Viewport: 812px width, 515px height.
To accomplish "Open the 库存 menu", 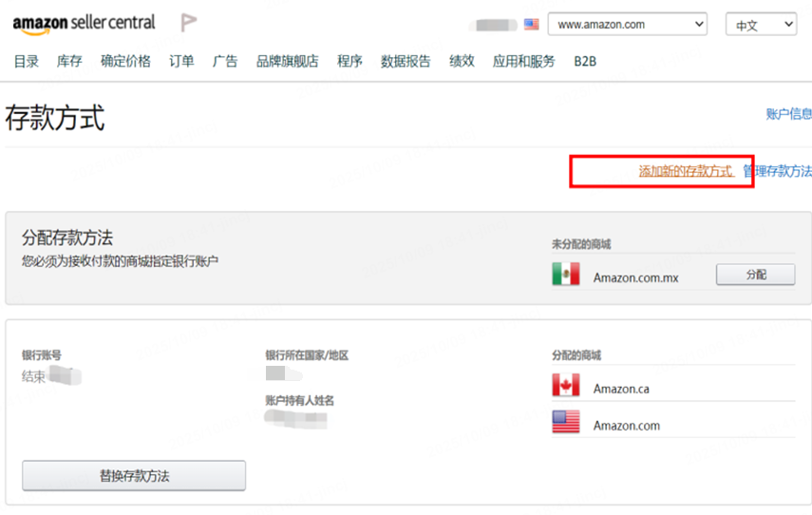I will 69,61.
